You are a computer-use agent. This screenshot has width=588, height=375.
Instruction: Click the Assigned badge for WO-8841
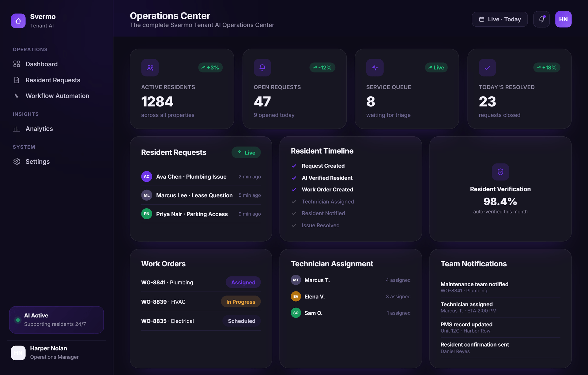243,282
